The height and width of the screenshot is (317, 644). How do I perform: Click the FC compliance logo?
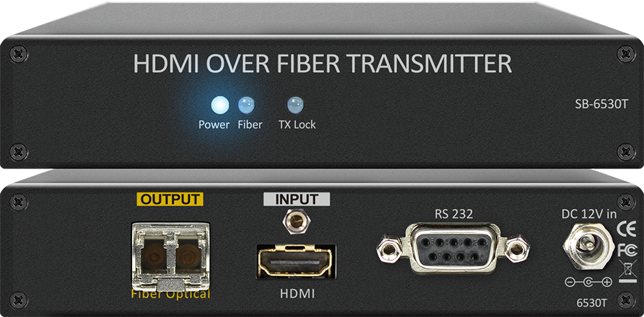click(x=627, y=249)
